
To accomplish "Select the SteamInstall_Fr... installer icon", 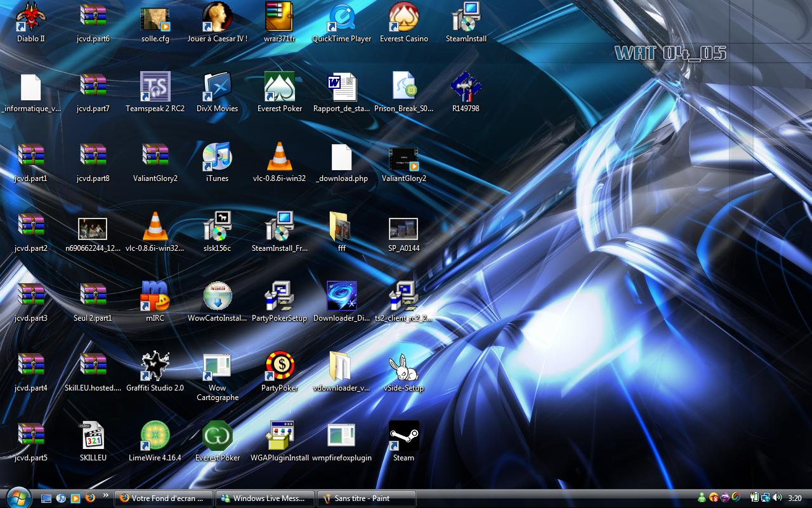I will coord(279,227).
